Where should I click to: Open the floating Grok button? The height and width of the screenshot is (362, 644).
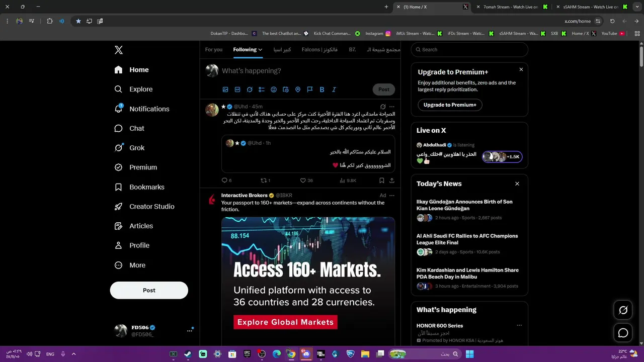point(623,310)
